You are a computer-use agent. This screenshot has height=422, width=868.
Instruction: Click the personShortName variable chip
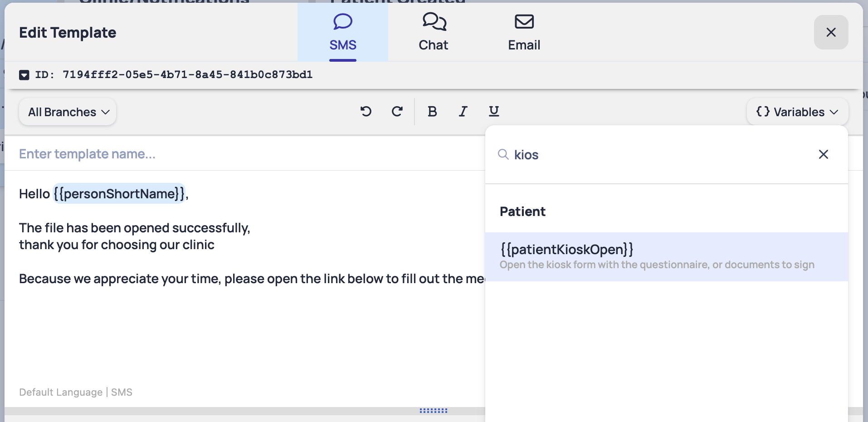point(119,194)
